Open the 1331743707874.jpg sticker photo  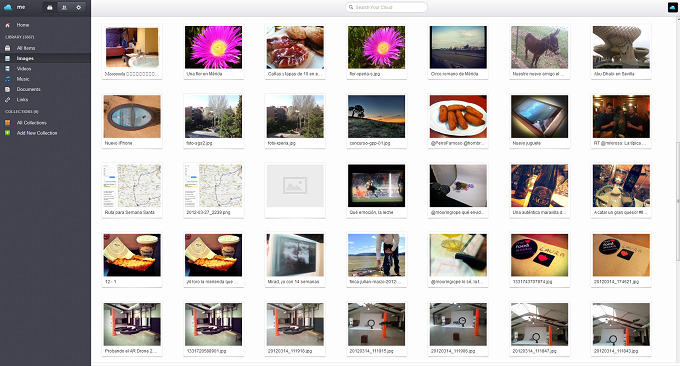tap(539, 255)
